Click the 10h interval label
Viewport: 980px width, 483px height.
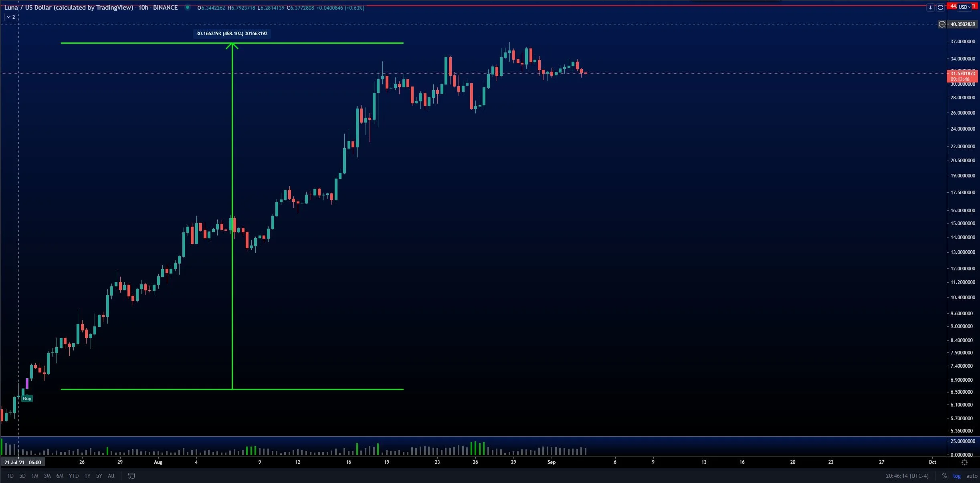coord(143,8)
